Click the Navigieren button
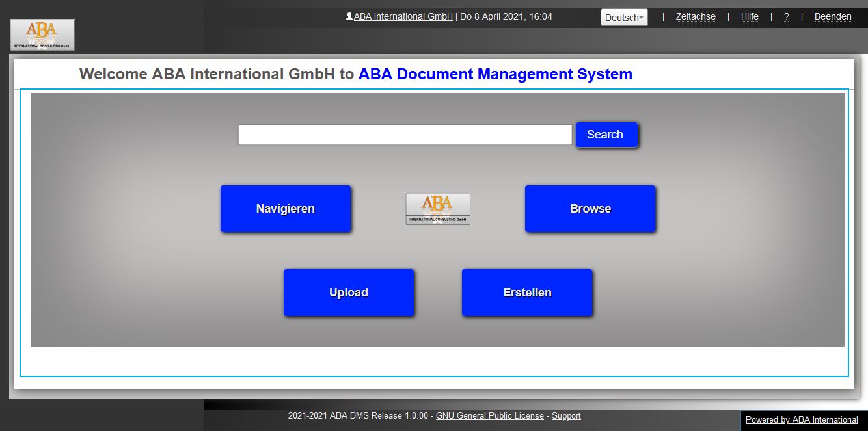 (286, 209)
